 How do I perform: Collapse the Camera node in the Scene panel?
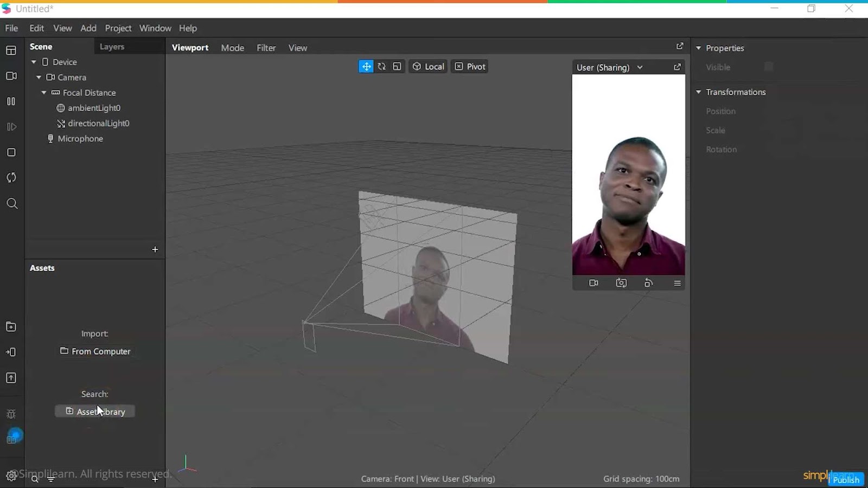(39, 77)
